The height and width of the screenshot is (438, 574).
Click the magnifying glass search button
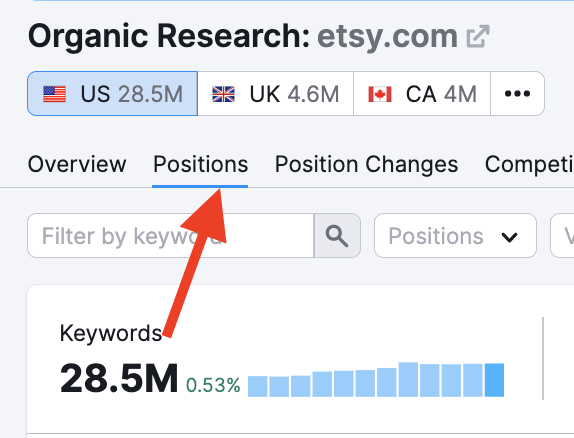tap(337, 236)
